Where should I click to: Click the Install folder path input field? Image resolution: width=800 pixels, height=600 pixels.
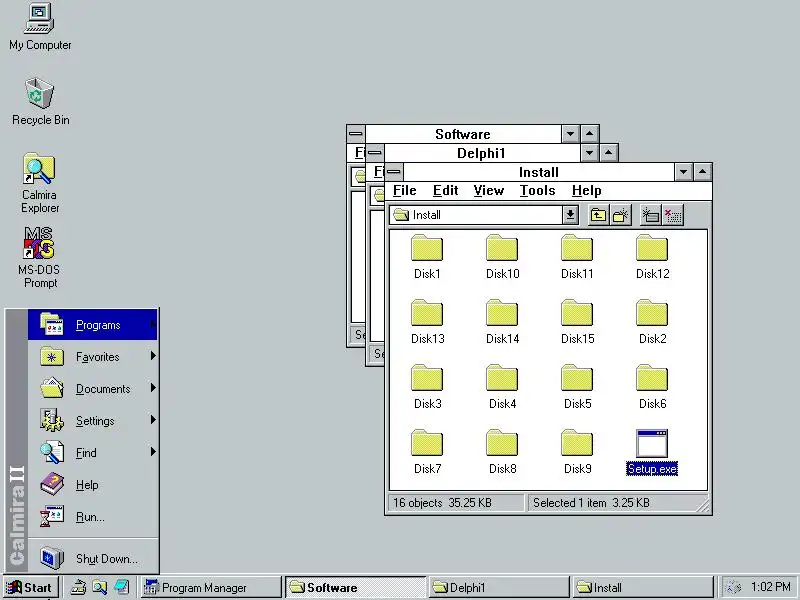(477, 215)
